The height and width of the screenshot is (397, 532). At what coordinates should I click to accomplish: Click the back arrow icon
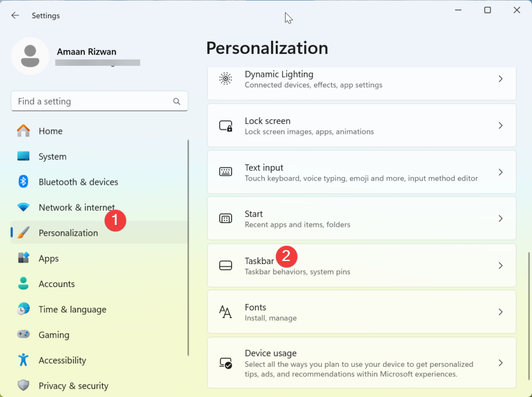[x=15, y=15]
